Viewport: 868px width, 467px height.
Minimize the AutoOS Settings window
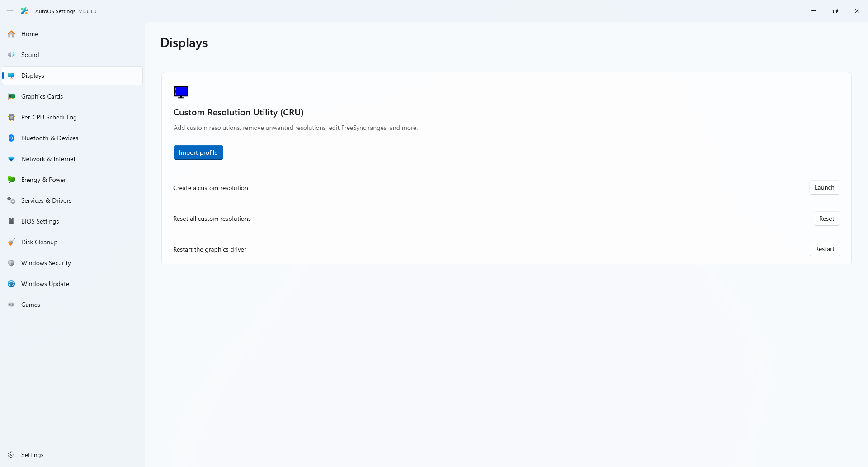(814, 11)
